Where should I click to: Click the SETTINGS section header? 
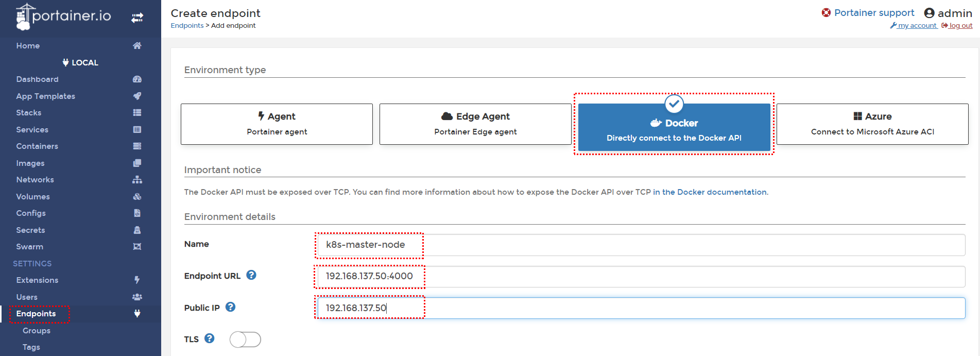pos(32,264)
